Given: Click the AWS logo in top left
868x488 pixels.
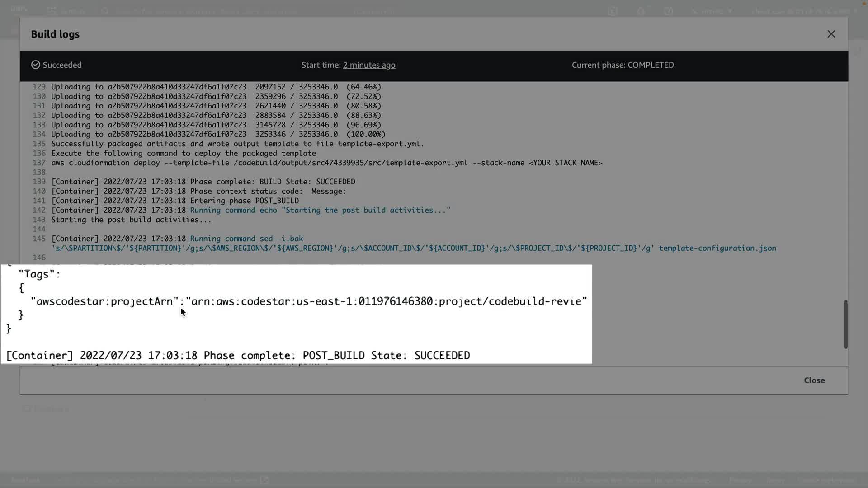Looking at the screenshot, I should [x=19, y=9].
